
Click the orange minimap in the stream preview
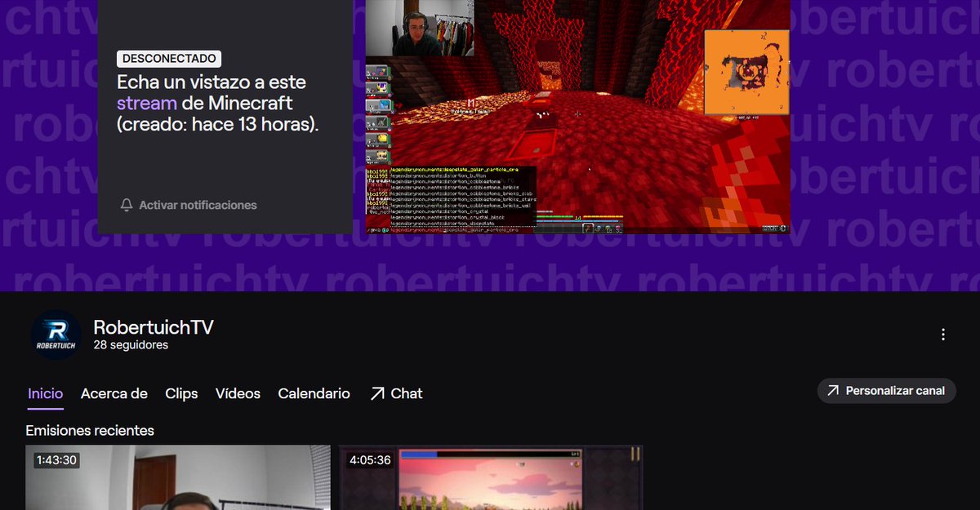pyautogui.click(x=747, y=73)
